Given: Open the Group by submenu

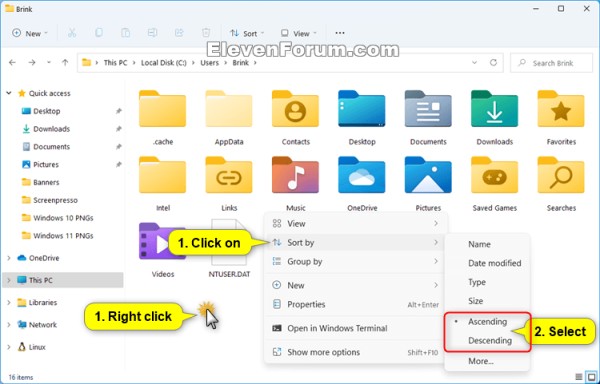Looking at the screenshot, I should tap(355, 262).
